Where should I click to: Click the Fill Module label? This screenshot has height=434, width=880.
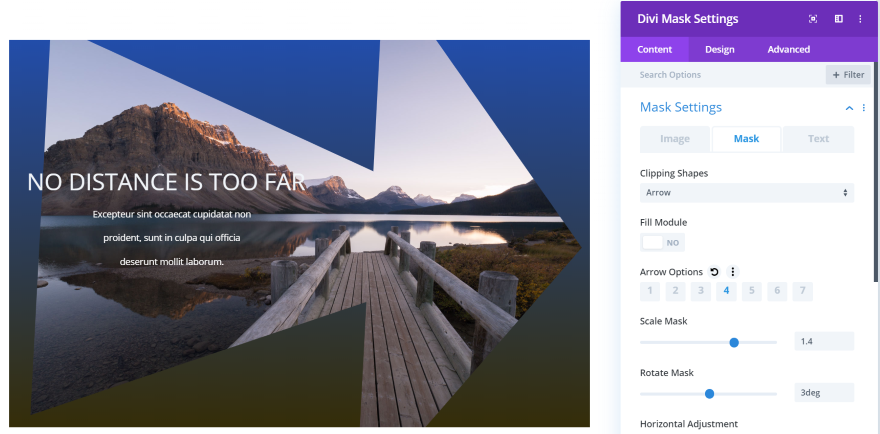pyautogui.click(x=663, y=222)
